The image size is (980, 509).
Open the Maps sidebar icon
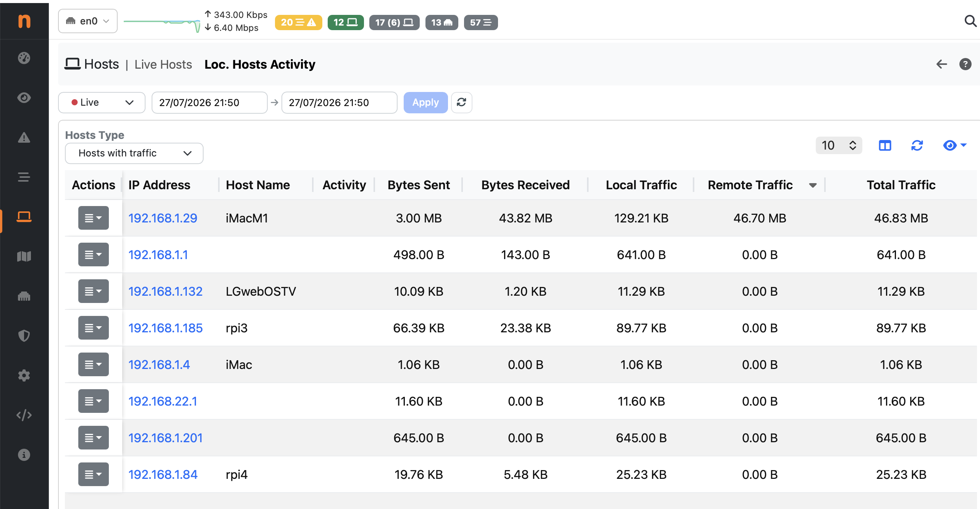click(x=24, y=256)
